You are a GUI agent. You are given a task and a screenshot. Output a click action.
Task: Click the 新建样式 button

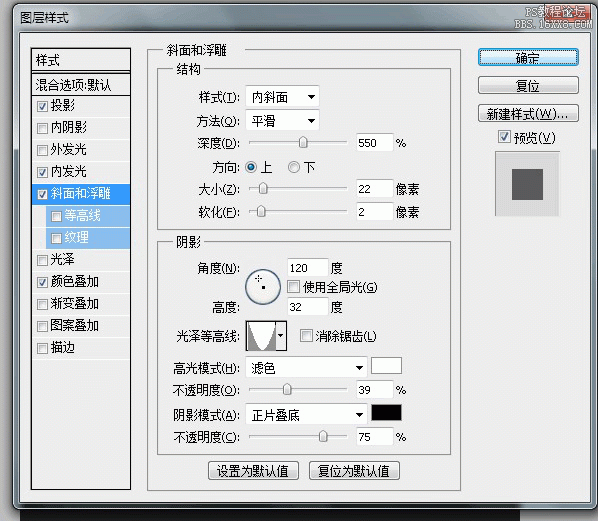click(528, 114)
